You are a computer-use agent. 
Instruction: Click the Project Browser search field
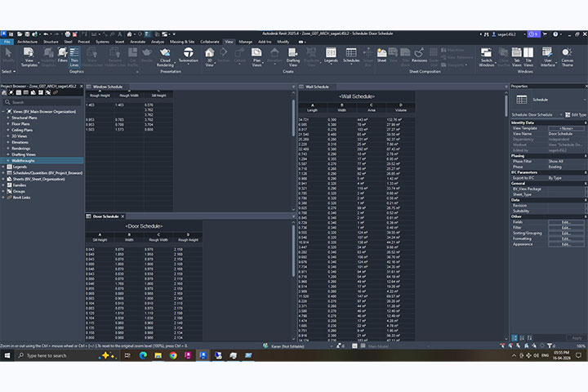[42, 102]
